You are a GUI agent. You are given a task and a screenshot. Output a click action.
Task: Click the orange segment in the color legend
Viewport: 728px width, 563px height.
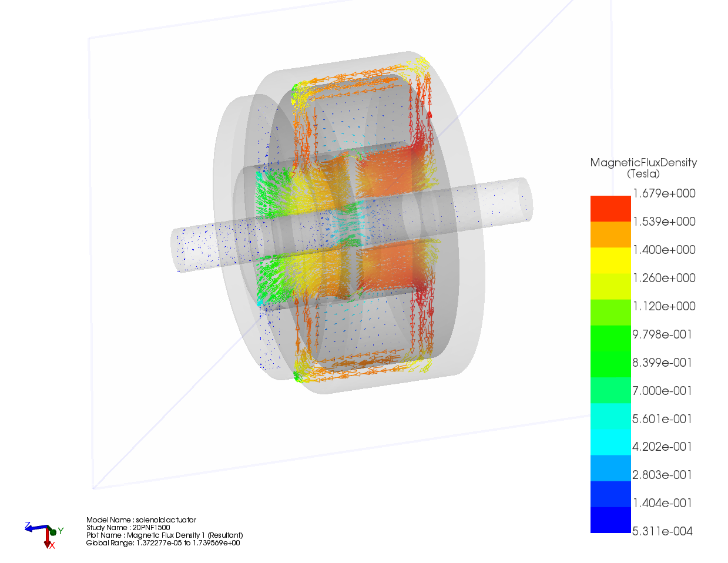tap(610, 234)
